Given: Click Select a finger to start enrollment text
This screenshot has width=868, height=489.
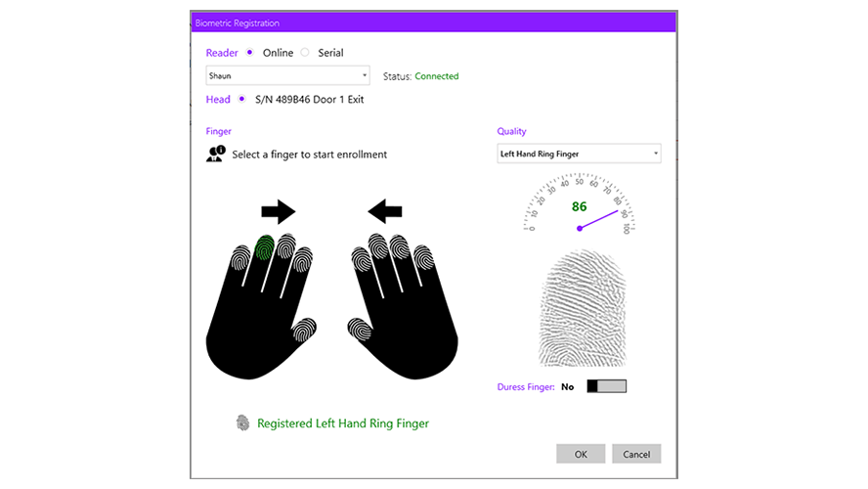Looking at the screenshot, I should 310,155.
